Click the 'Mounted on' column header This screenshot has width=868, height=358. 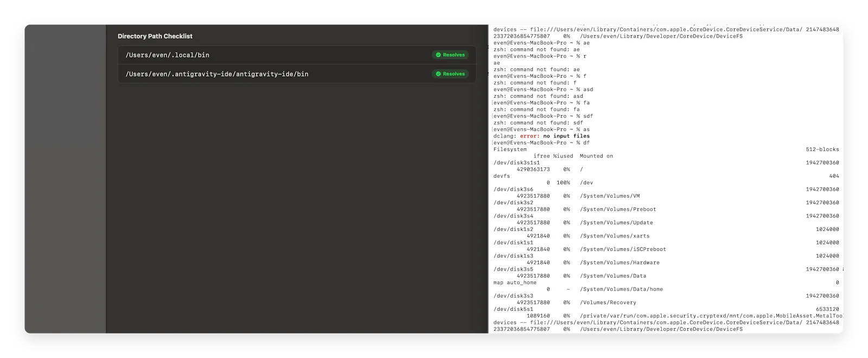(x=596, y=156)
